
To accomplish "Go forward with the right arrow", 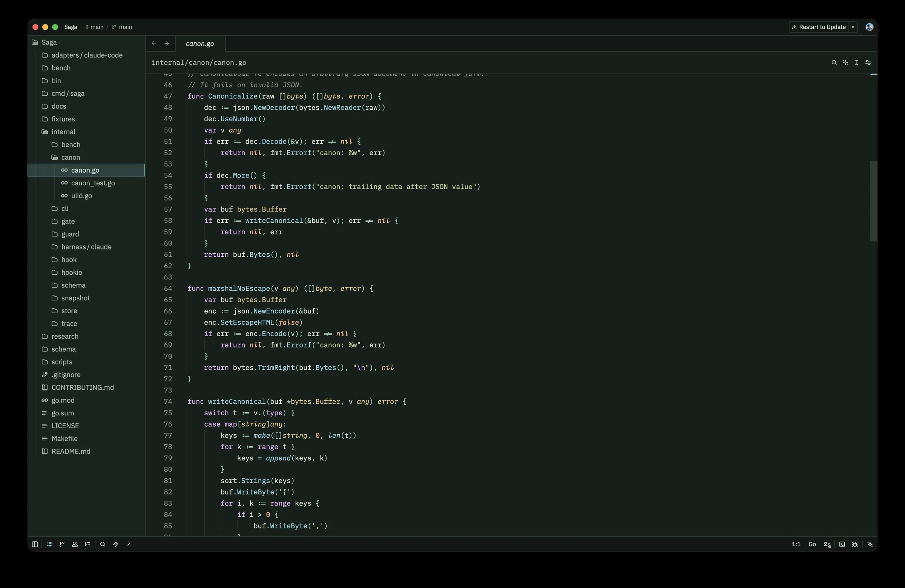I will click(x=167, y=43).
